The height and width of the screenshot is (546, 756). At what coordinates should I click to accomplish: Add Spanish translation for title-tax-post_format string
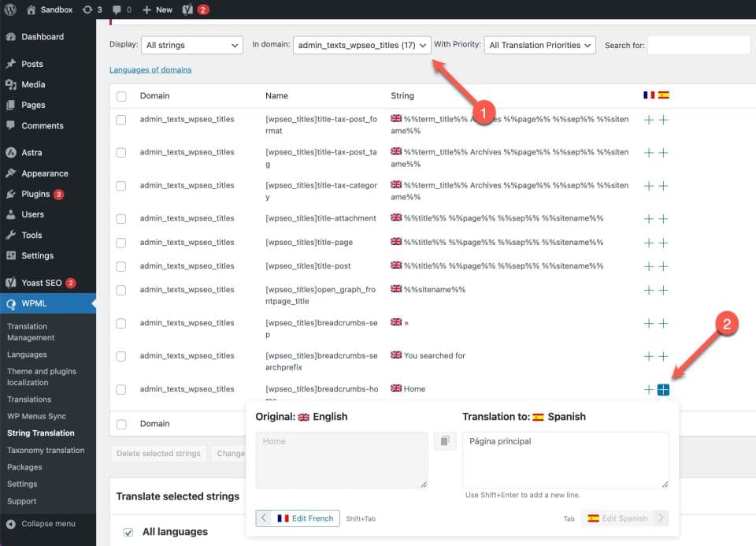click(x=663, y=120)
